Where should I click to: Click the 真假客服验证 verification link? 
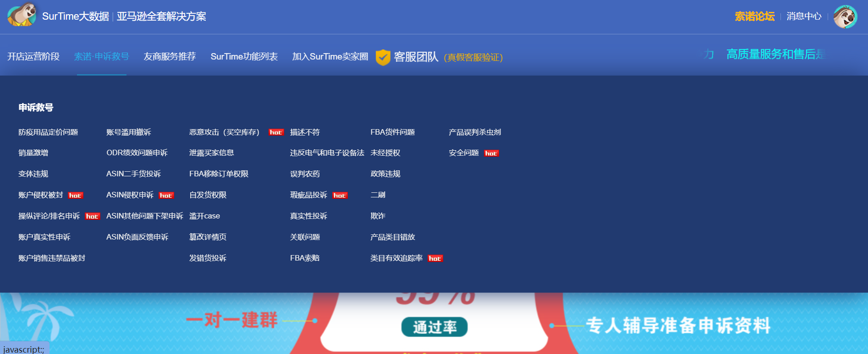pyautogui.click(x=473, y=57)
